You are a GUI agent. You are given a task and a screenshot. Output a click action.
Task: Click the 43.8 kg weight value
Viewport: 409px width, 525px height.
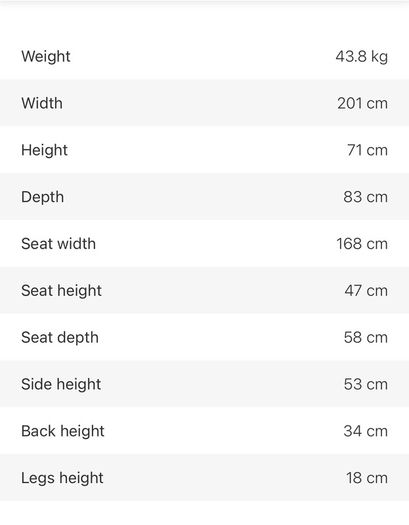coord(362,56)
